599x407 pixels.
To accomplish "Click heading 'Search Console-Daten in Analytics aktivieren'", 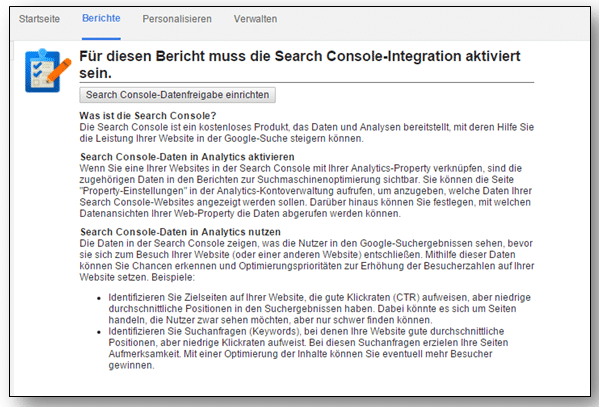I will pyautogui.click(x=187, y=157).
